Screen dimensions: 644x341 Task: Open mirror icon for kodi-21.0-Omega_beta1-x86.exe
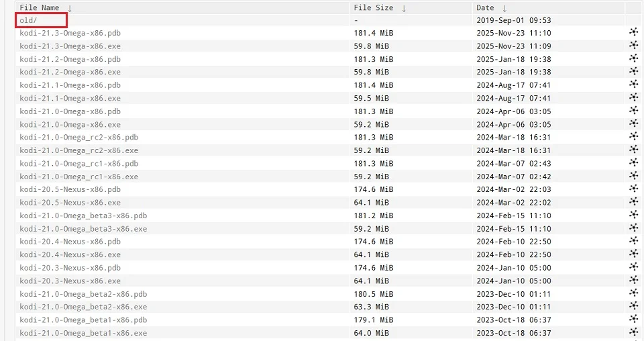point(633,332)
